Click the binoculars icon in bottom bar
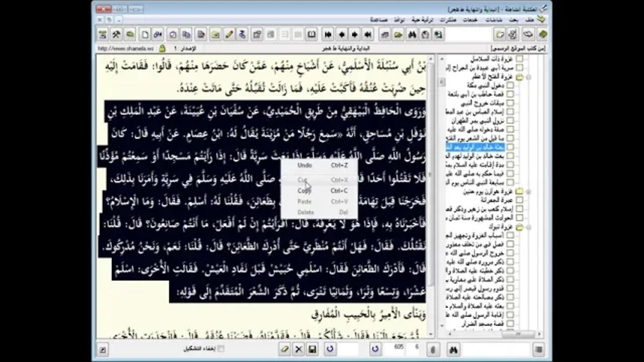The image size is (644, 362). tap(453, 349)
